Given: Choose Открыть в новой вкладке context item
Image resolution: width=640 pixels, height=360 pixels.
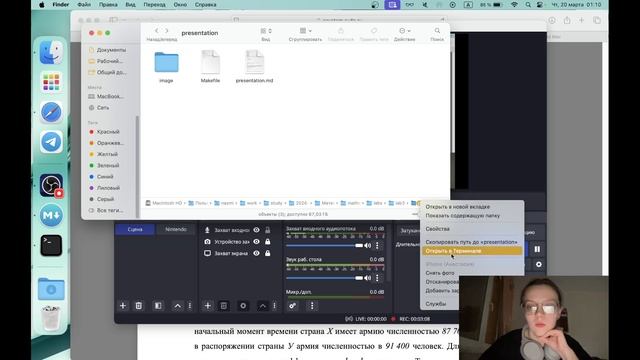Looking at the screenshot, I should click(x=458, y=207).
